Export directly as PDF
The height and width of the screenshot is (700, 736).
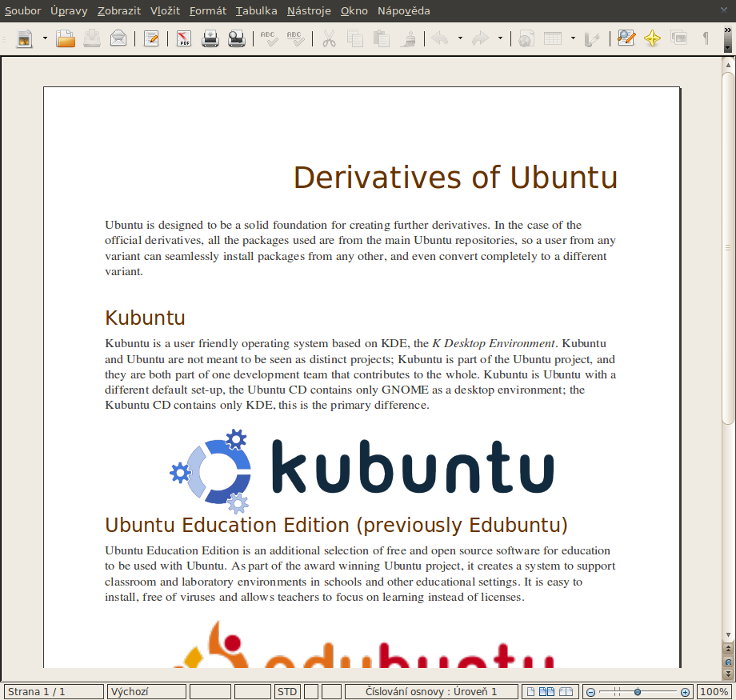[184, 38]
